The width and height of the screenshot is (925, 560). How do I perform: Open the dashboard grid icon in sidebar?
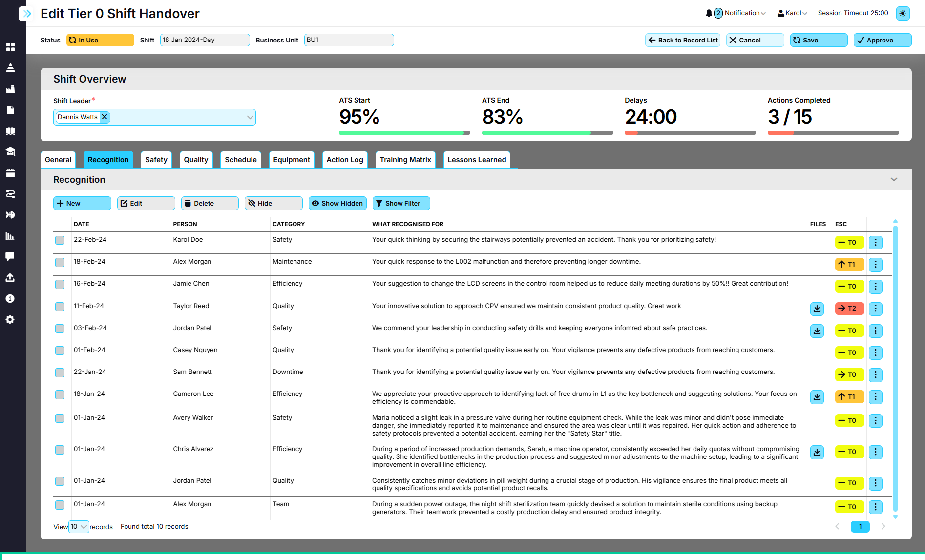[x=10, y=47]
